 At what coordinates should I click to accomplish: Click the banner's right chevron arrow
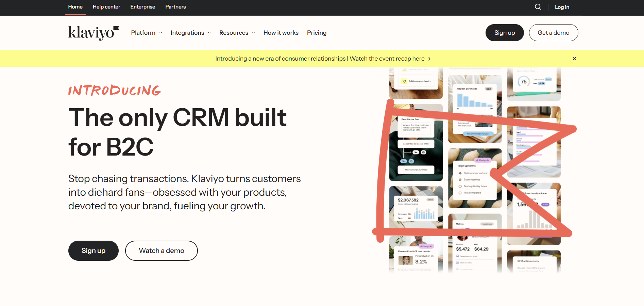click(x=429, y=59)
